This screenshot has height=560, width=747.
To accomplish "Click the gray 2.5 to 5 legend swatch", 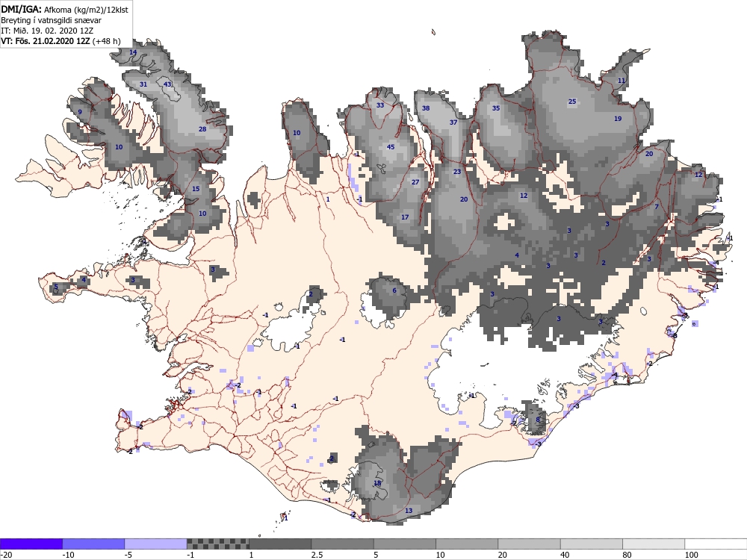I will pyautogui.click(x=343, y=544).
